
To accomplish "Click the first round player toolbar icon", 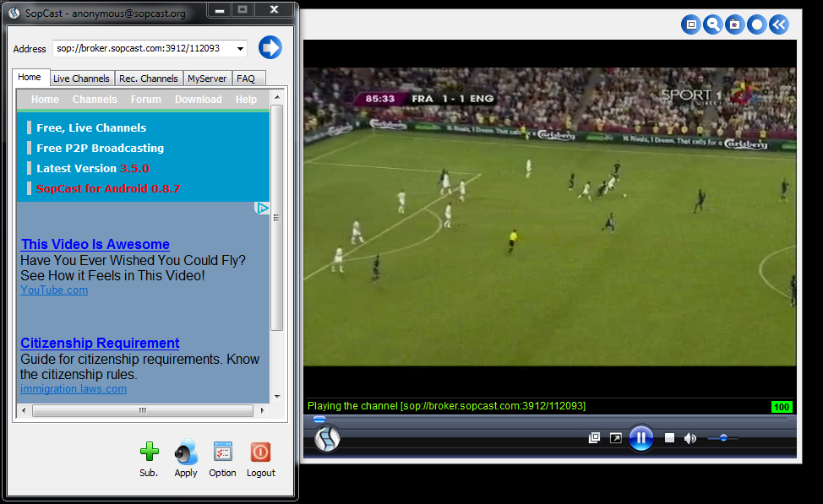I will tap(690, 24).
